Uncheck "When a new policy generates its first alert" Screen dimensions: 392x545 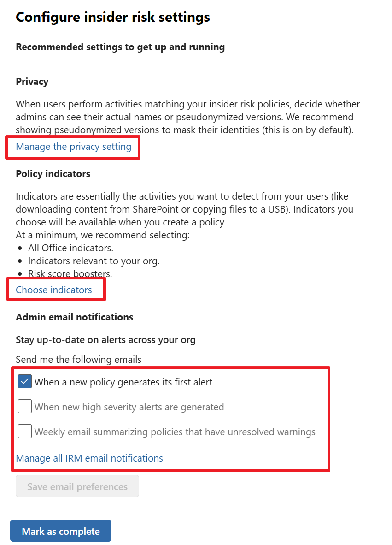tap(24, 381)
